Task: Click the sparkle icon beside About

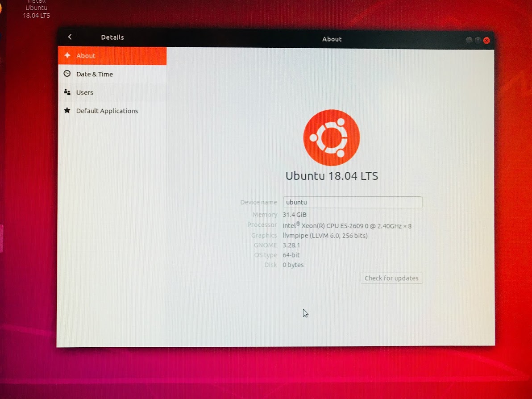Action: click(x=67, y=55)
